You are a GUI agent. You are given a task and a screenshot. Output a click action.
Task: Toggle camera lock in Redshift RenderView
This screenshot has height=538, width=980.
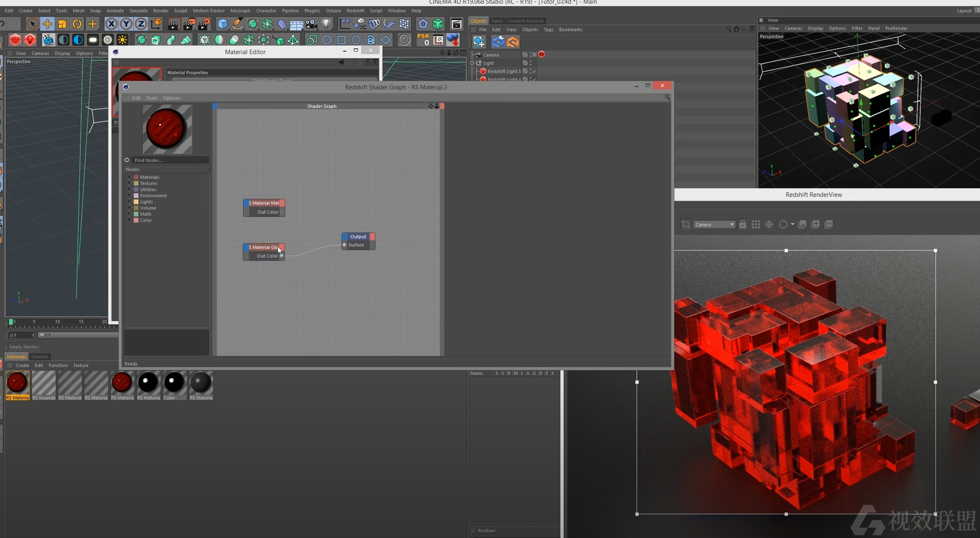click(743, 224)
